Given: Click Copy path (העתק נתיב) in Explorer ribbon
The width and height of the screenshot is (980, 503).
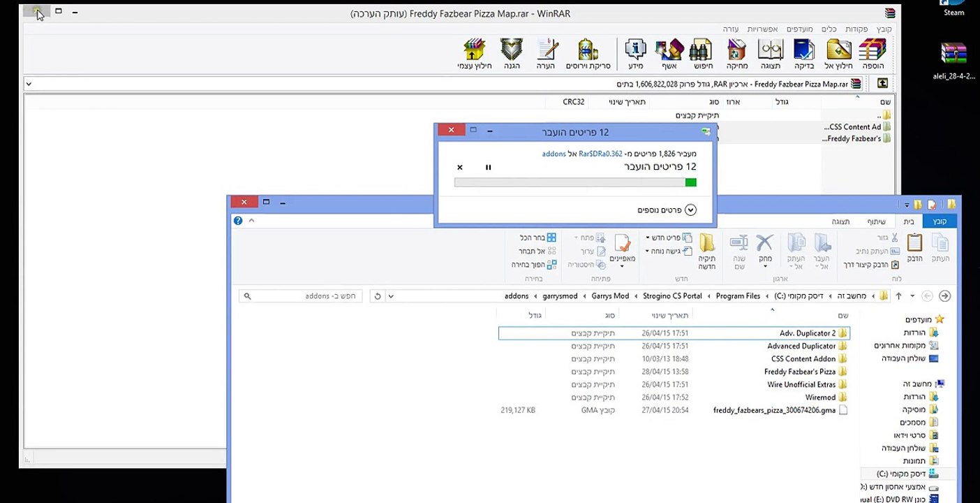Looking at the screenshot, I should [x=877, y=251].
